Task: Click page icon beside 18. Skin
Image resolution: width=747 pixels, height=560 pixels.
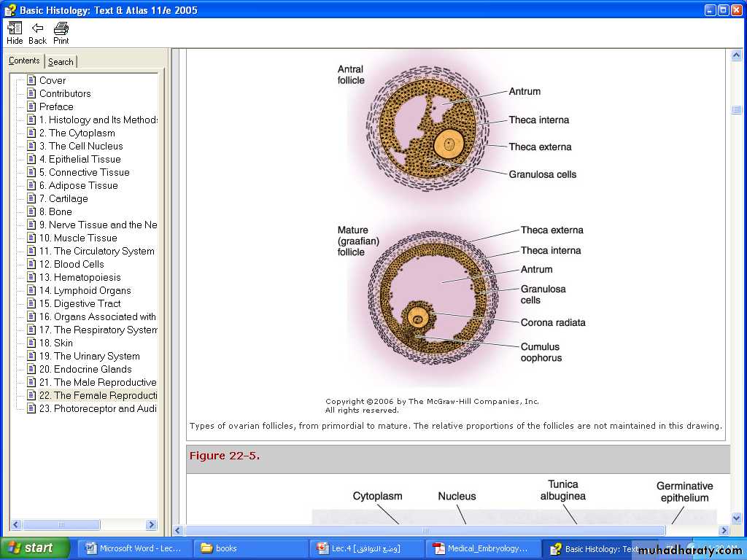Action: tap(31, 343)
